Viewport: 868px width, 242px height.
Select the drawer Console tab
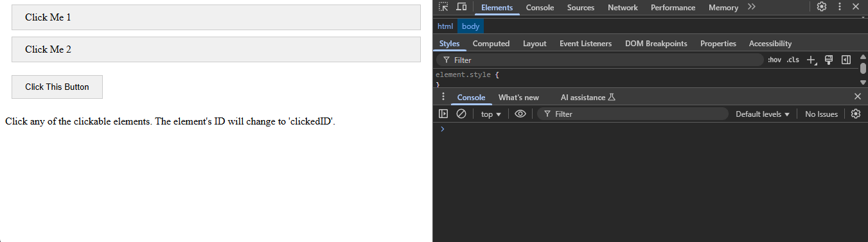pos(471,98)
